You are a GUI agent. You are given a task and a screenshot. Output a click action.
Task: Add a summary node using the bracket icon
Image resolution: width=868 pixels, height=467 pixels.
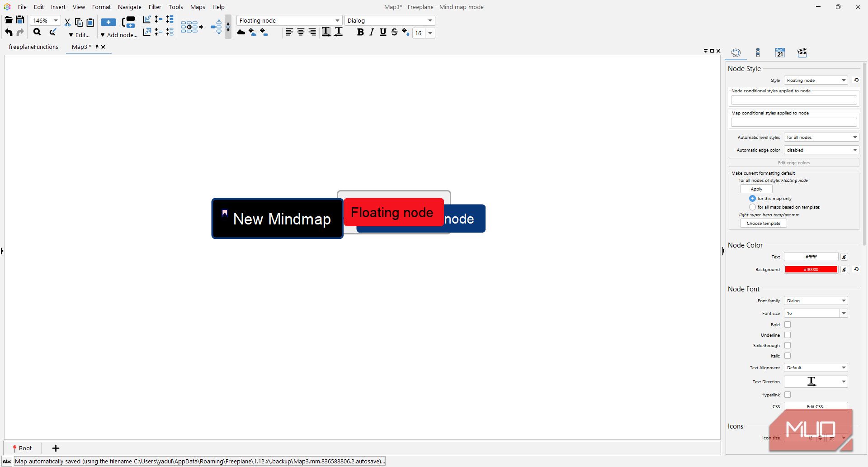(x=129, y=22)
